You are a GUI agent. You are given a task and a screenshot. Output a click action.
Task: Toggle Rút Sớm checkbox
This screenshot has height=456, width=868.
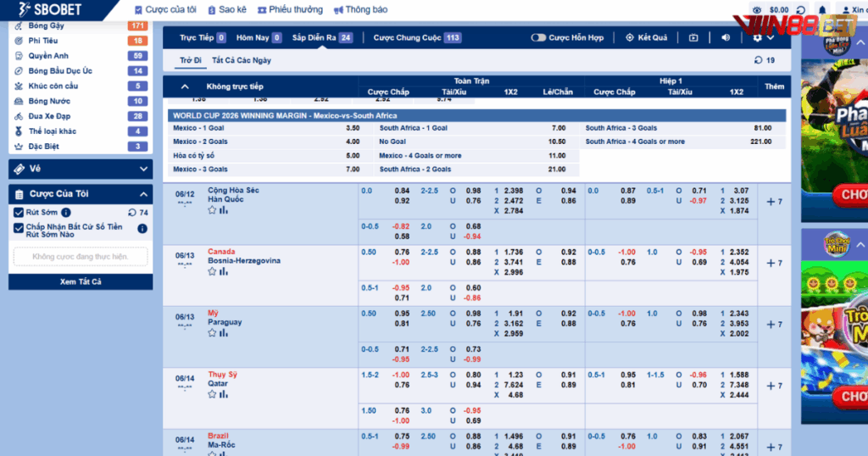click(19, 213)
